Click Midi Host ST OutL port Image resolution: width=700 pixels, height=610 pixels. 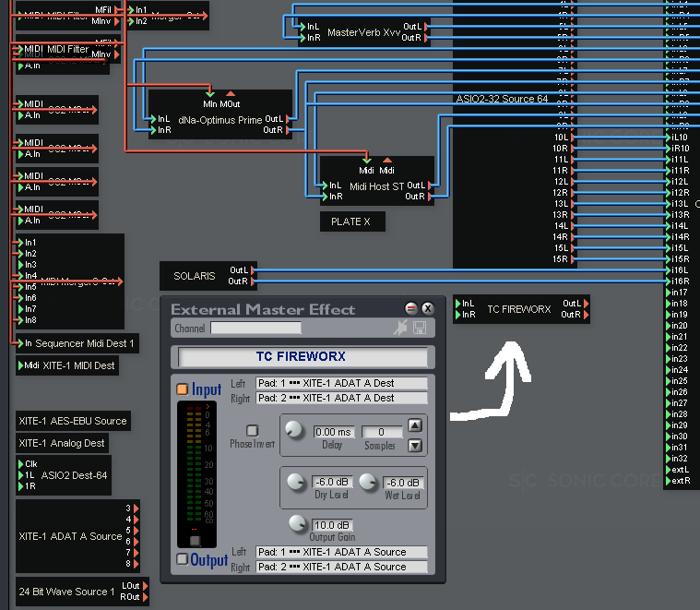[x=430, y=185]
